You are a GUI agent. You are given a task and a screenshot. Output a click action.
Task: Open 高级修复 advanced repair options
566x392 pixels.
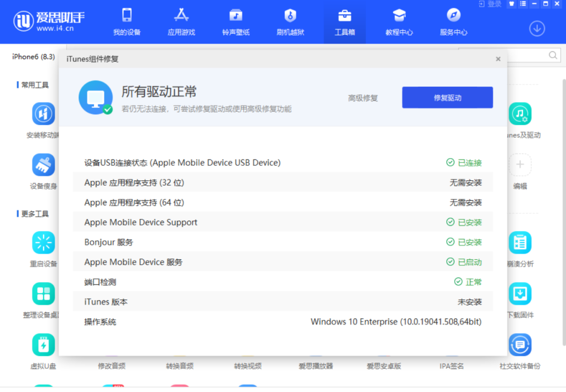pos(363,97)
